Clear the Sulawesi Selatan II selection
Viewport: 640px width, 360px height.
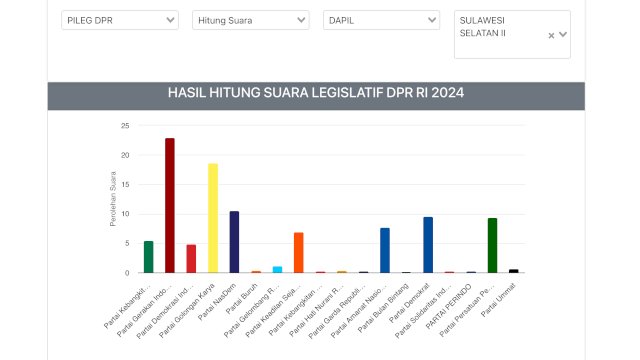click(551, 36)
